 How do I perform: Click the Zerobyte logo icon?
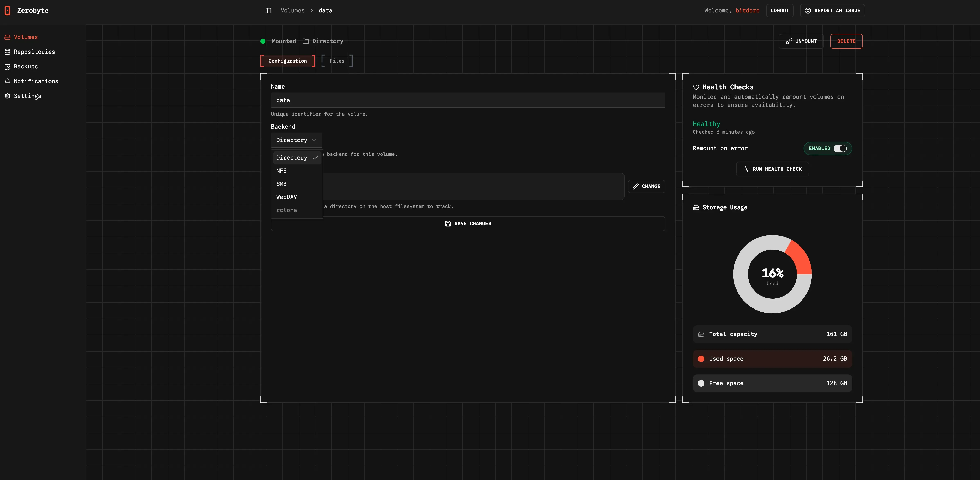(x=7, y=11)
